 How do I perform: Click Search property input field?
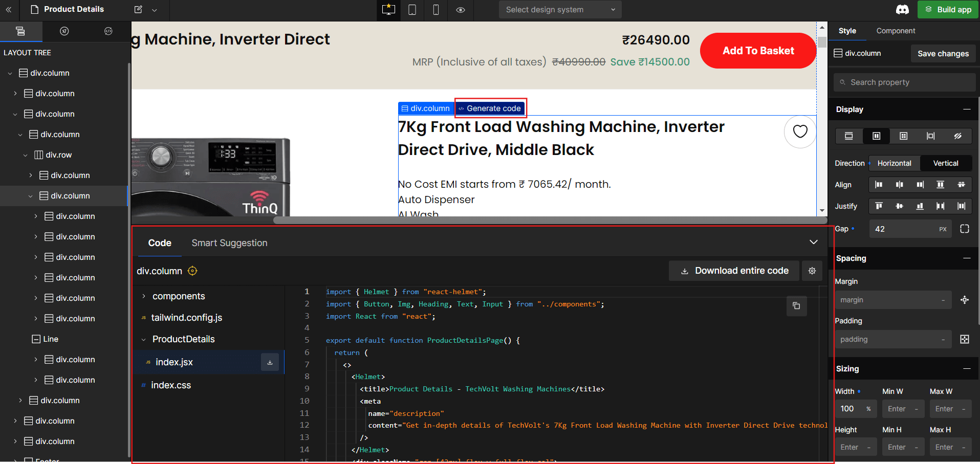click(x=904, y=82)
